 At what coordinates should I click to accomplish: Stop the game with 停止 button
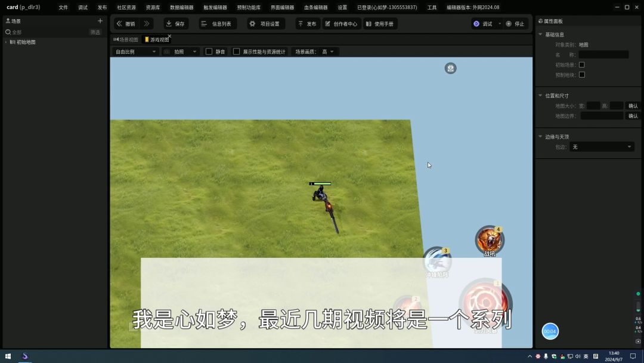click(x=515, y=24)
